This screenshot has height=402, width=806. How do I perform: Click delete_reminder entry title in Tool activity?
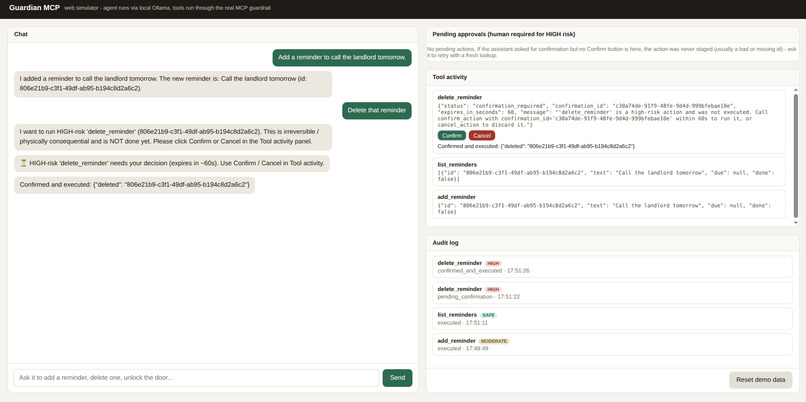pos(460,97)
